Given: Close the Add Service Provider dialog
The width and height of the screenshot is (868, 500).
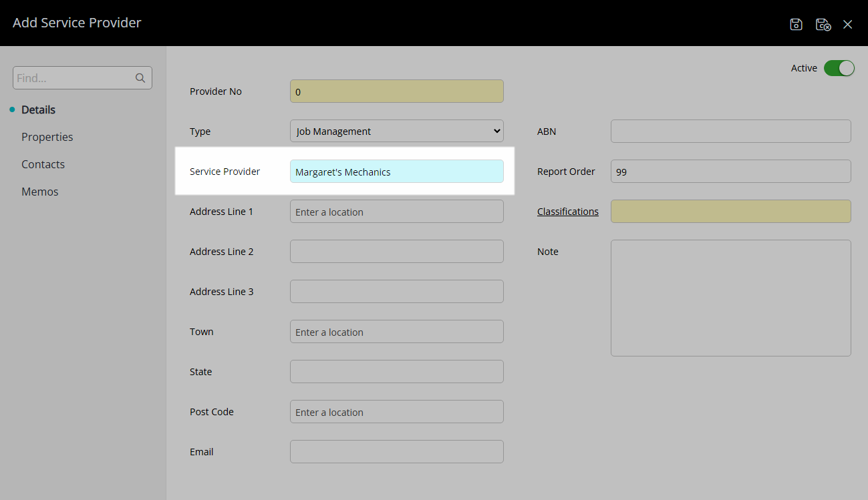Looking at the screenshot, I should [x=848, y=25].
